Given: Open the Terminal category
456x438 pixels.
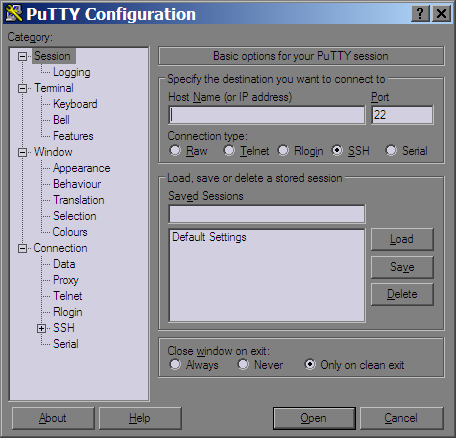Looking at the screenshot, I should pyautogui.click(x=54, y=88).
